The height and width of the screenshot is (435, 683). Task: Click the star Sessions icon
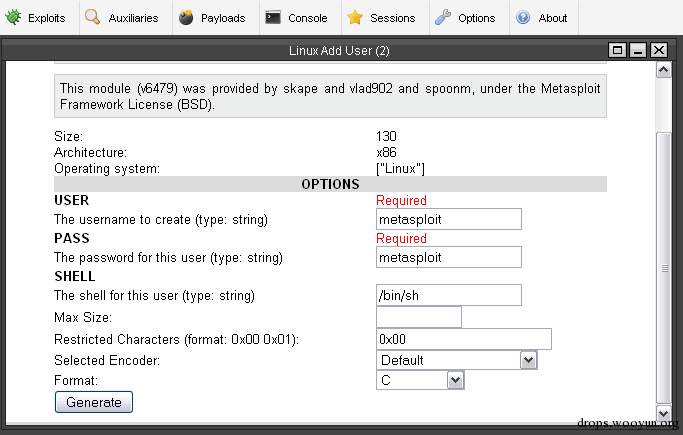point(354,17)
